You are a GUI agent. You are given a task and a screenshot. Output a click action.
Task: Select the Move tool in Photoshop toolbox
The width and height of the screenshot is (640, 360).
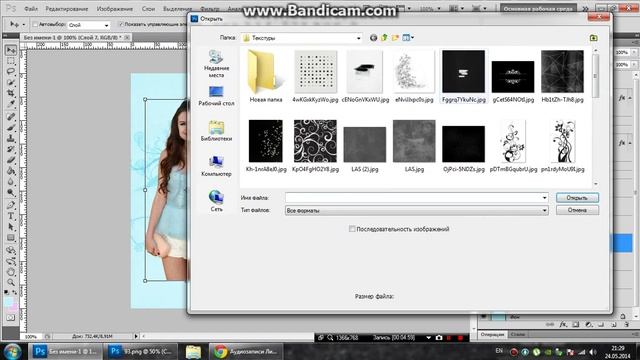pos(11,50)
